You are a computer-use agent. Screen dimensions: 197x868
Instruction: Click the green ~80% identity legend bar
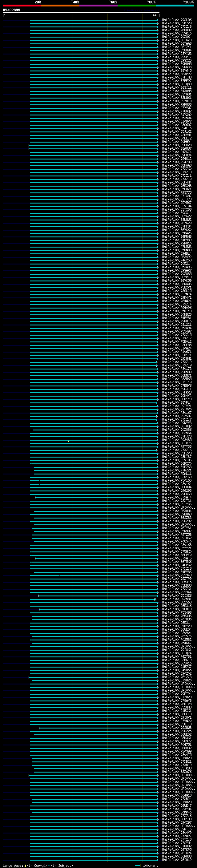137,6
